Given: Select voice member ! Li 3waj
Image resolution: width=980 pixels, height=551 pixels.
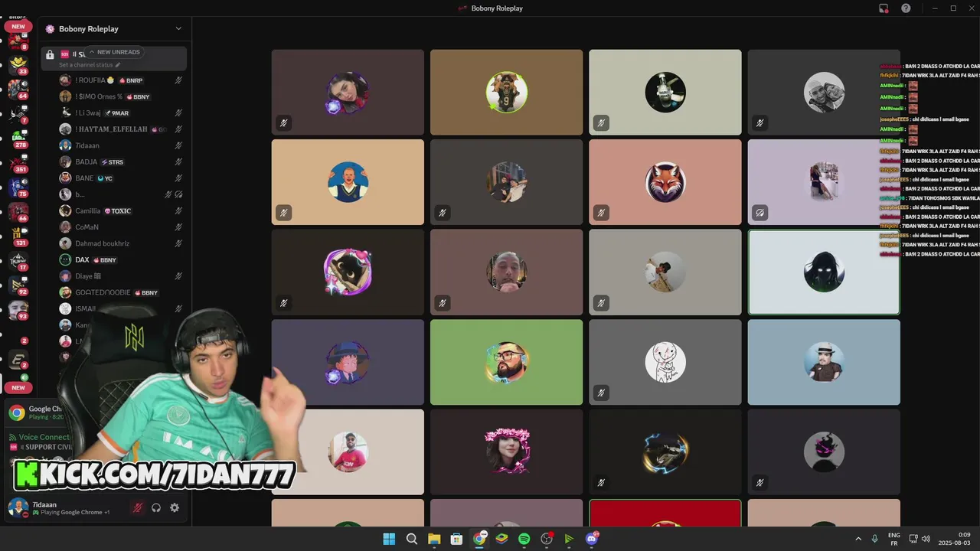Looking at the screenshot, I should 122,112.
